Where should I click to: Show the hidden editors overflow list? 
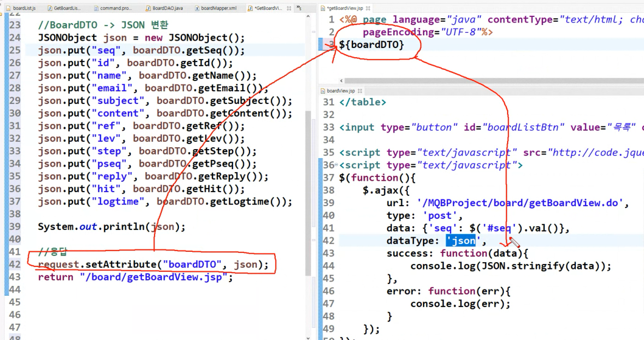[299, 8]
